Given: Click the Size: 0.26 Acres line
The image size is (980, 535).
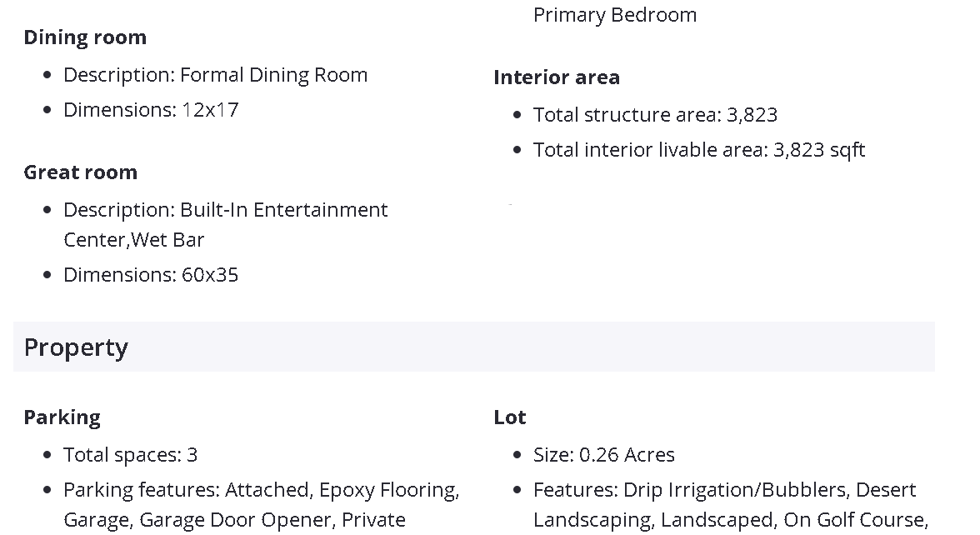Looking at the screenshot, I should pos(604,455).
